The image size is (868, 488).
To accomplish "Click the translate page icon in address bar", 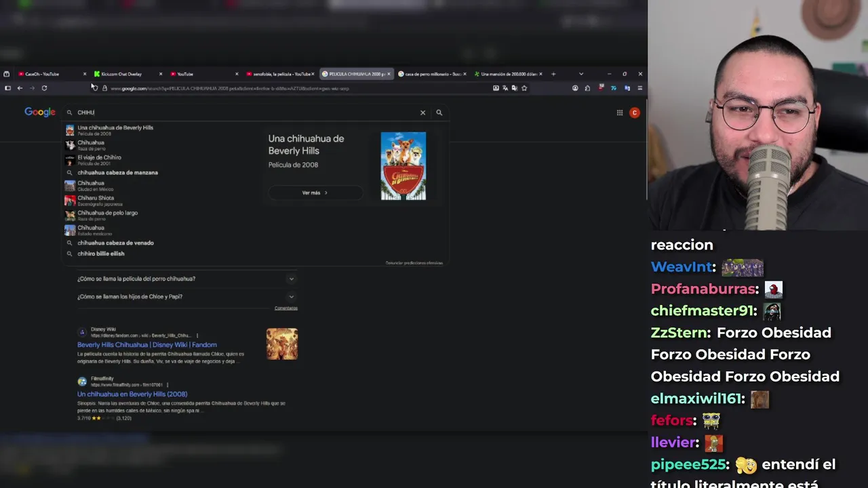I will point(505,88).
